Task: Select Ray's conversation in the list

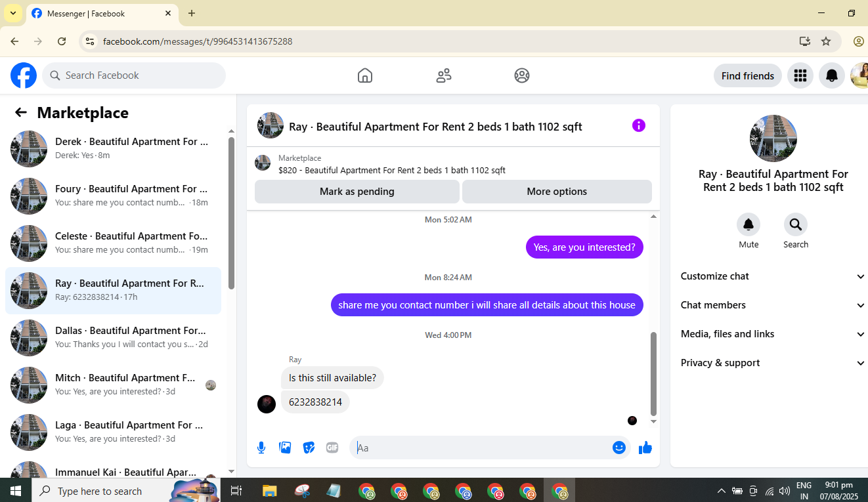Action: (x=113, y=291)
